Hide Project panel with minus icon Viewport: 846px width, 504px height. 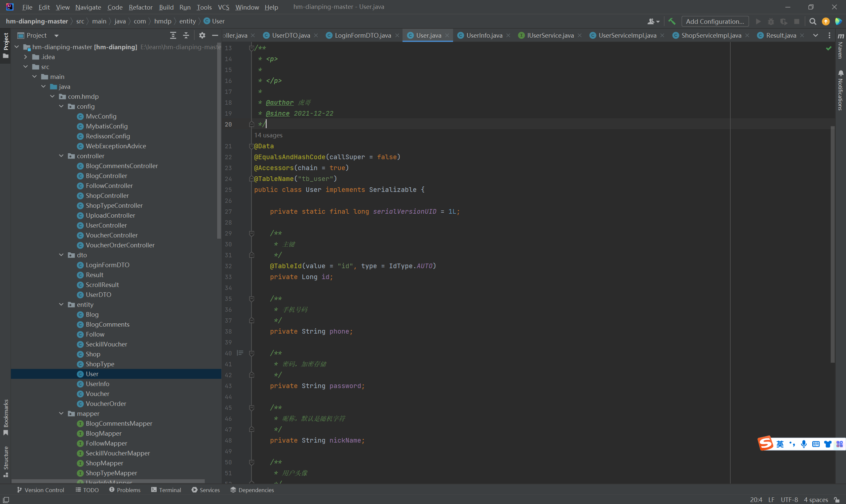point(215,35)
